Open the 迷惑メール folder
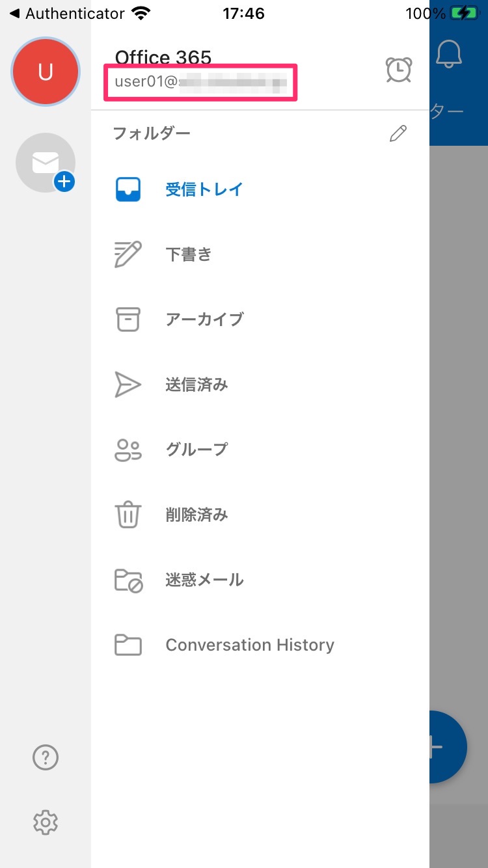488x868 pixels. click(x=260, y=580)
